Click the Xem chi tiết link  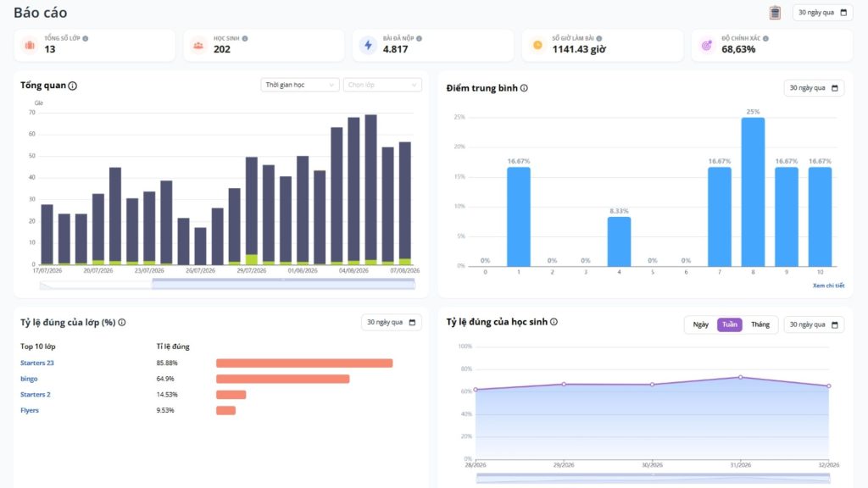pyautogui.click(x=828, y=286)
